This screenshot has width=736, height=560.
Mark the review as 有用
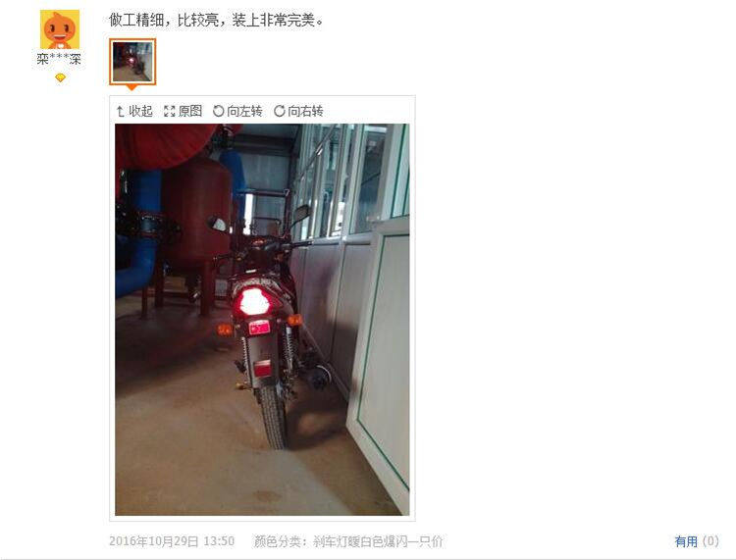(686, 541)
